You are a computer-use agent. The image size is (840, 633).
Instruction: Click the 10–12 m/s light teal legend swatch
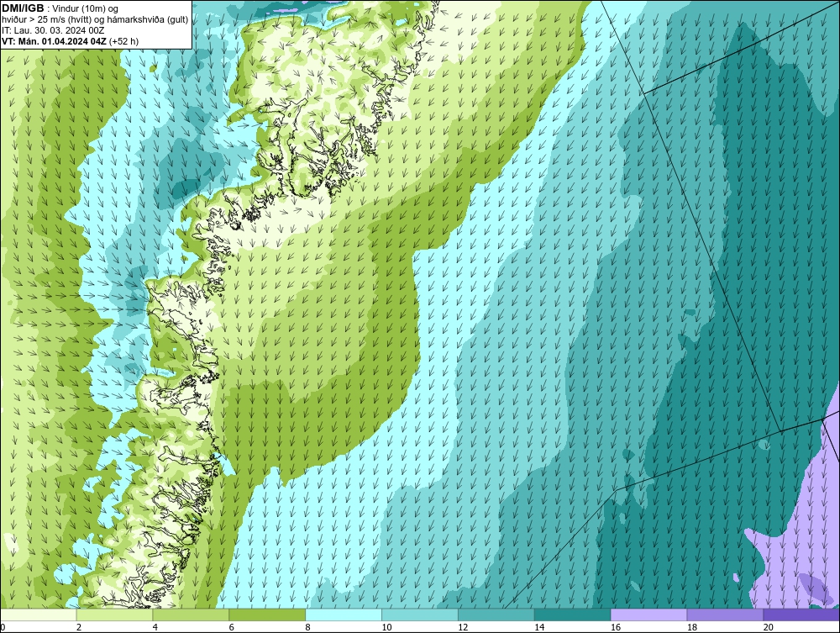420,615
